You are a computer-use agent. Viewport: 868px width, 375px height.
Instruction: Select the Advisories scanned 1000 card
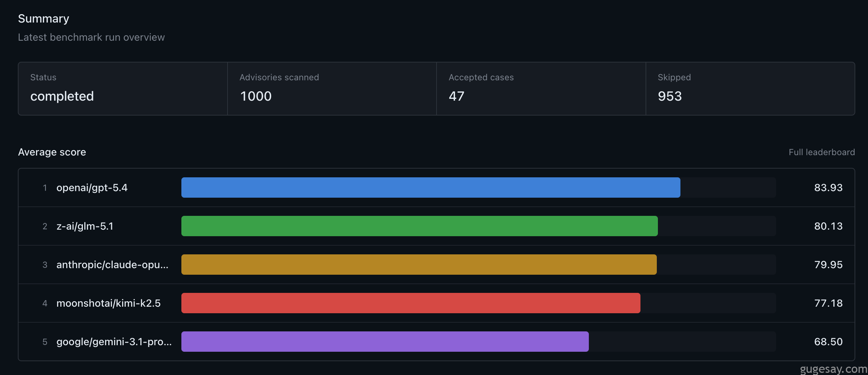click(x=332, y=89)
